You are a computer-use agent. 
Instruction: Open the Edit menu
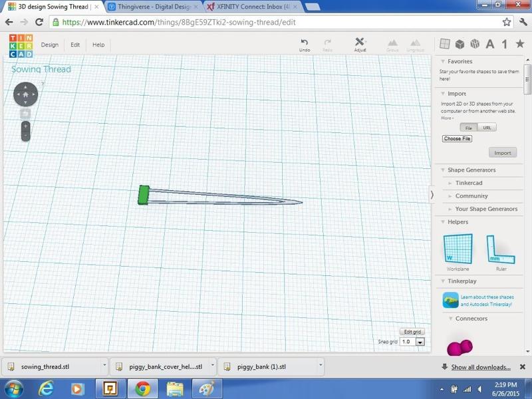(75, 45)
